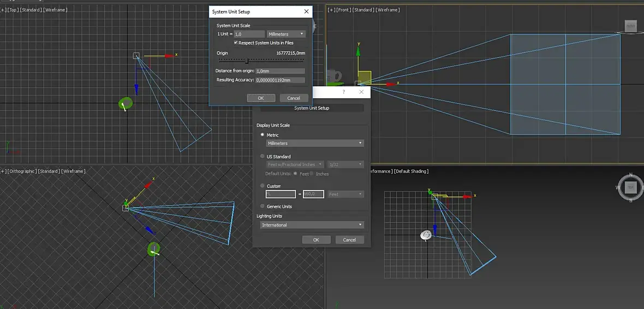Select the Generic Units radio button
644x309 pixels.
[263, 206]
